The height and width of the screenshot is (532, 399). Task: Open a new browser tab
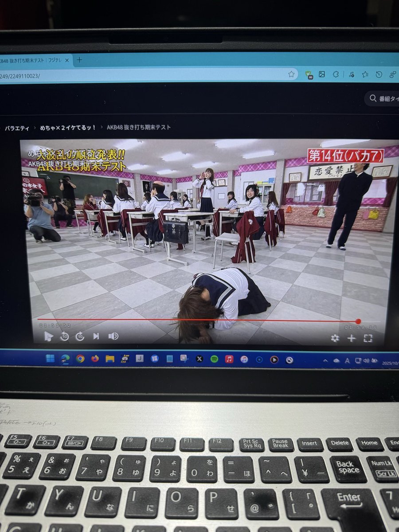[80, 60]
